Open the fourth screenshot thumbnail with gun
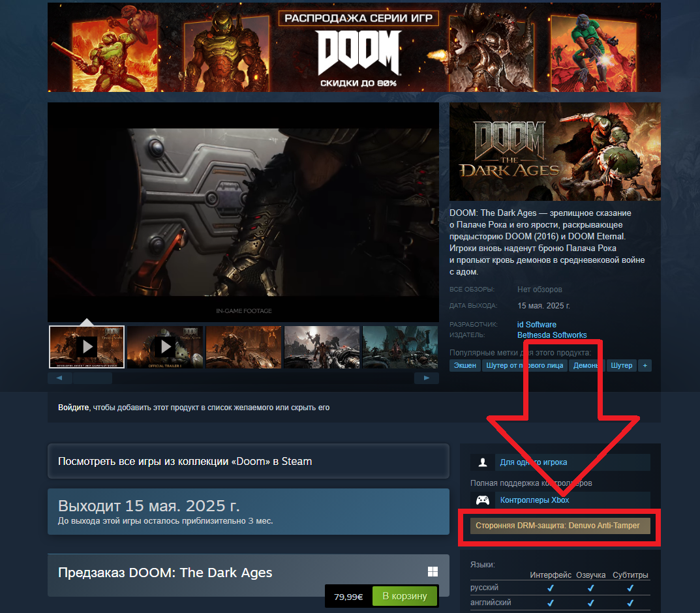Screen dimensions: 700x613 [x=322, y=347]
